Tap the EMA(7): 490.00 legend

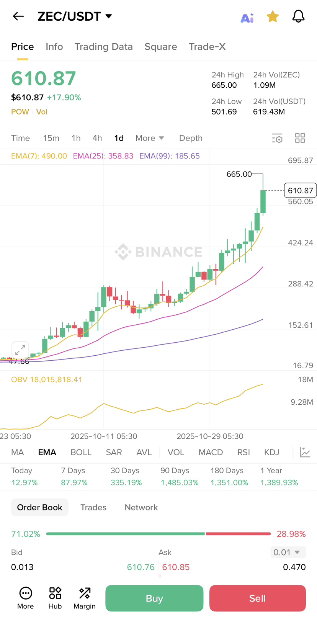39,156
